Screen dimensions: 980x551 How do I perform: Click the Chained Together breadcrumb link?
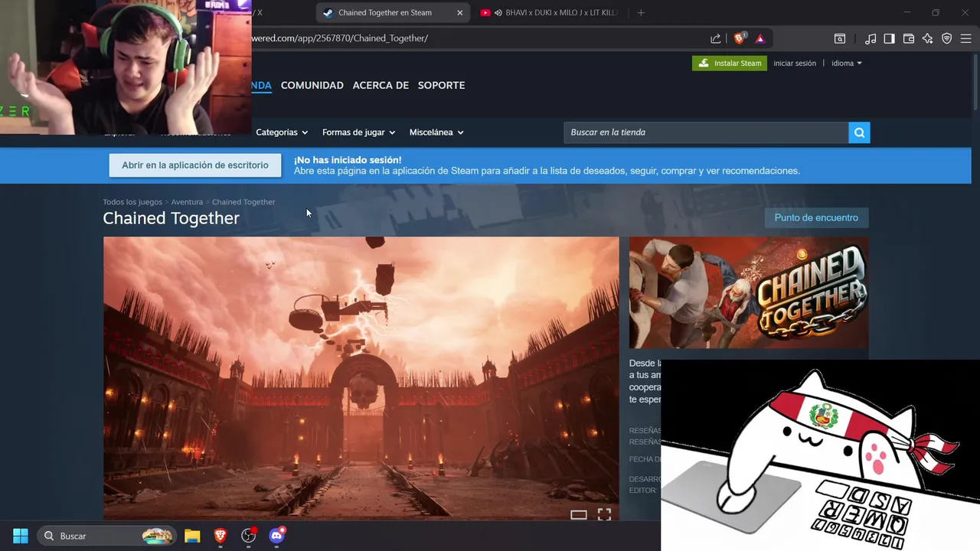243,202
